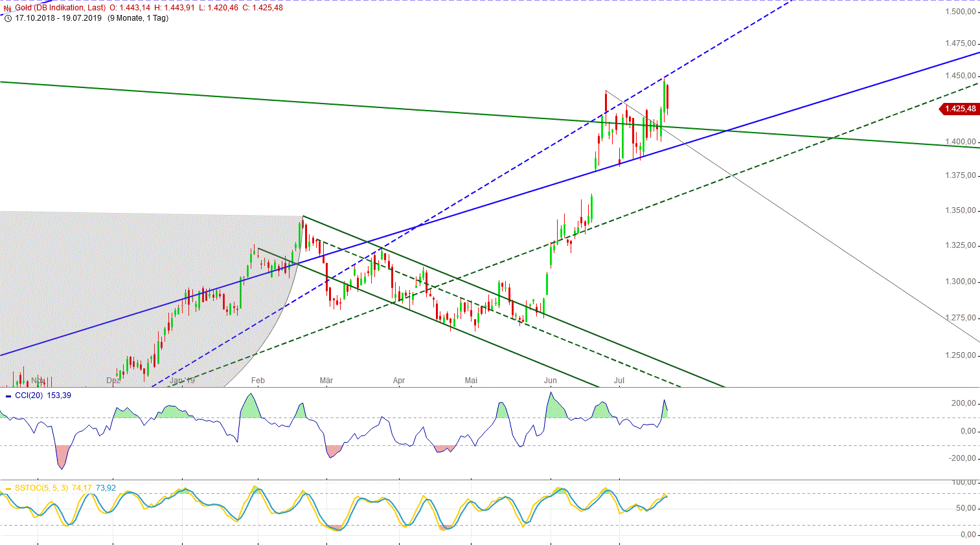Click the low value "L: 1.420,46"
This screenshot has width=980, height=545.
(x=218, y=8)
